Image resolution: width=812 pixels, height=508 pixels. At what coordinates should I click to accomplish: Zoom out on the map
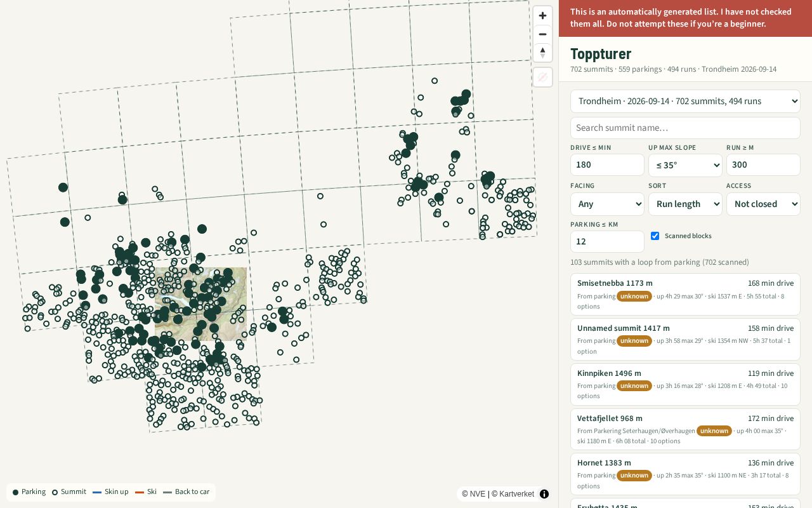[542, 34]
